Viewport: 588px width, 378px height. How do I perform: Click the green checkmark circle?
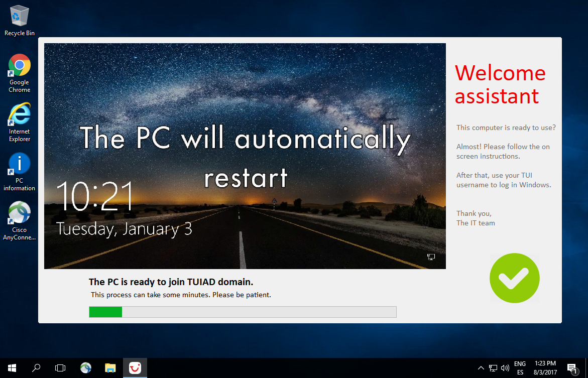pyautogui.click(x=515, y=278)
